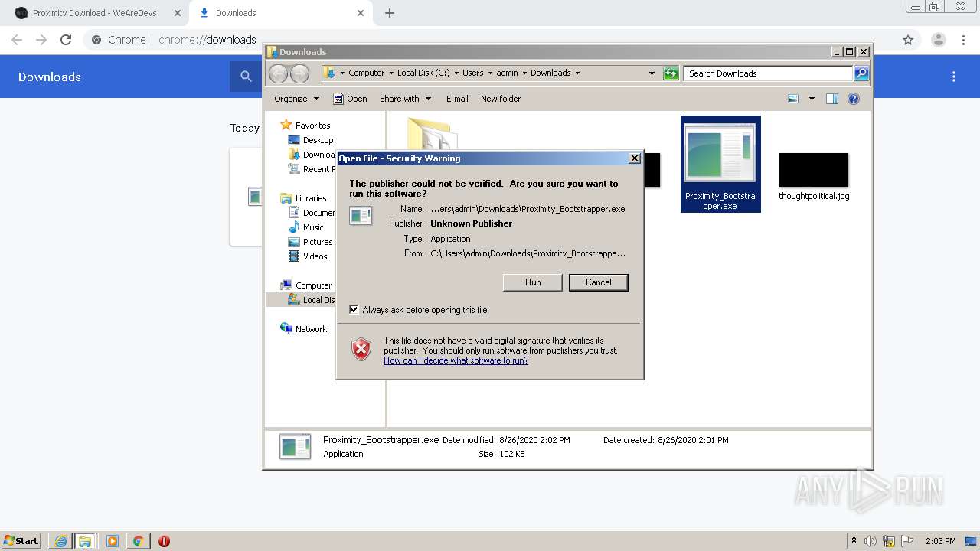Click the red shield warning icon

pos(361,350)
